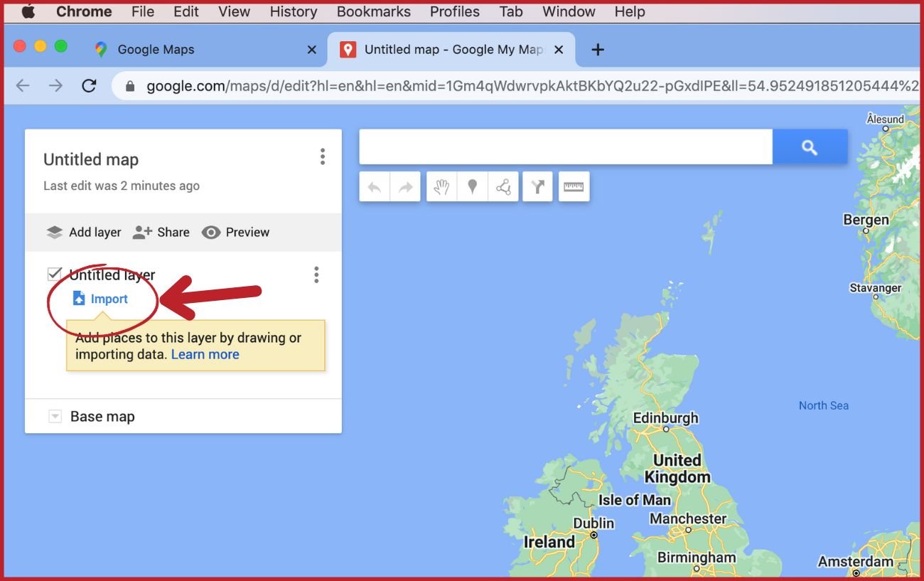This screenshot has width=924, height=581.
Task: Click the Manchester label on map
Action: [x=688, y=519]
